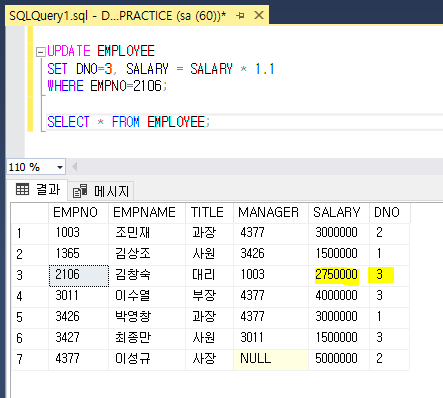
Task: Place cursor on EMPNO=2106 condition
Action: [126, 86]
